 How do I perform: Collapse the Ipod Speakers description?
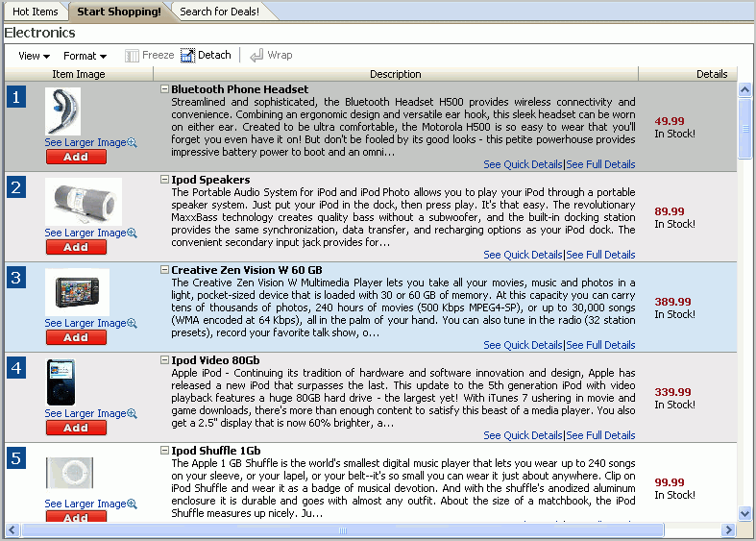pos(165,180)
